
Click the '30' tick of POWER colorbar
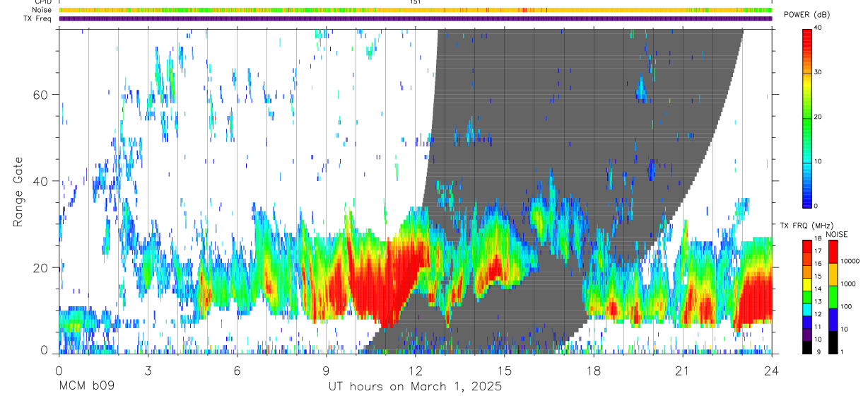pos(816,72)
